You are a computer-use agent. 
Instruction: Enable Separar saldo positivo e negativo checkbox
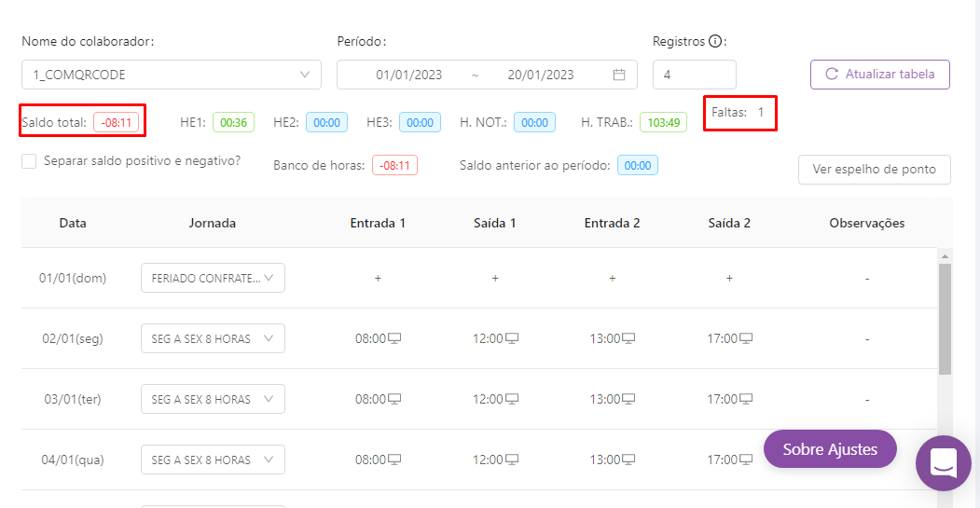[x=30, y=161]
